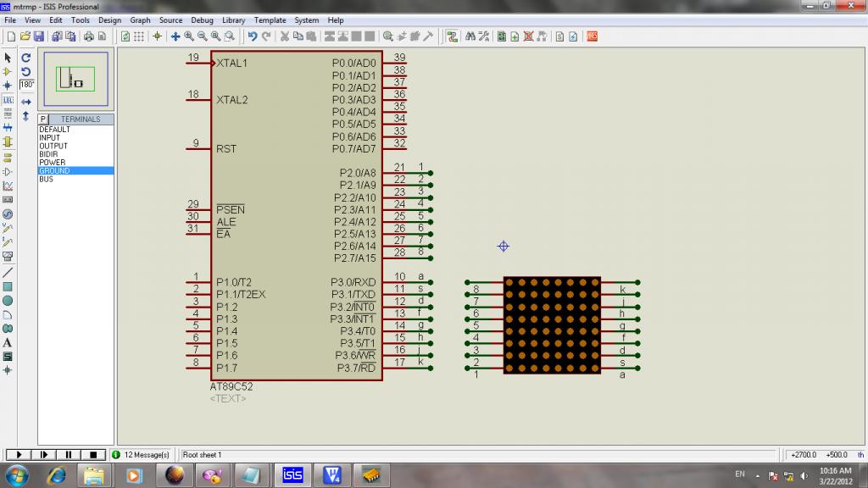This screenshot has width=868, height=488.
Task: Toggle the grid display icon
Action: [139, 36]
